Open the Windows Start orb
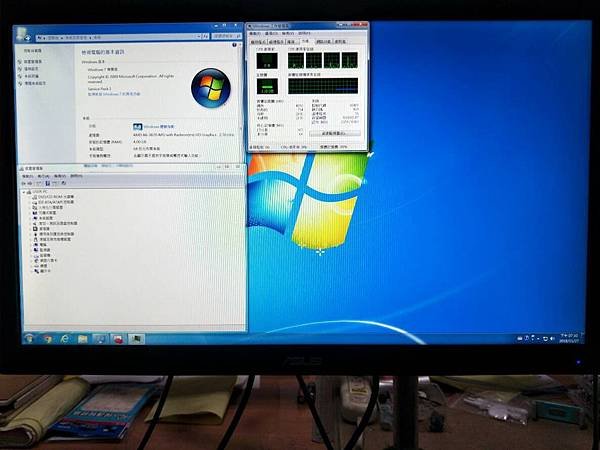Viewport: 600px width, 450px height. pyautogui.click(x=29, y=339)
